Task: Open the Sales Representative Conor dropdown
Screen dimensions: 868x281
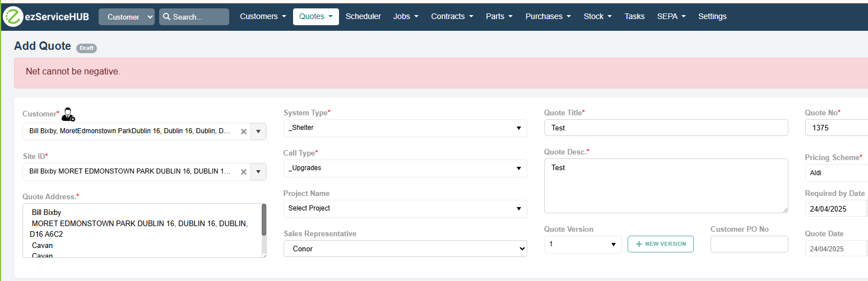Action: pyautogui.click(x=405, y=249)
